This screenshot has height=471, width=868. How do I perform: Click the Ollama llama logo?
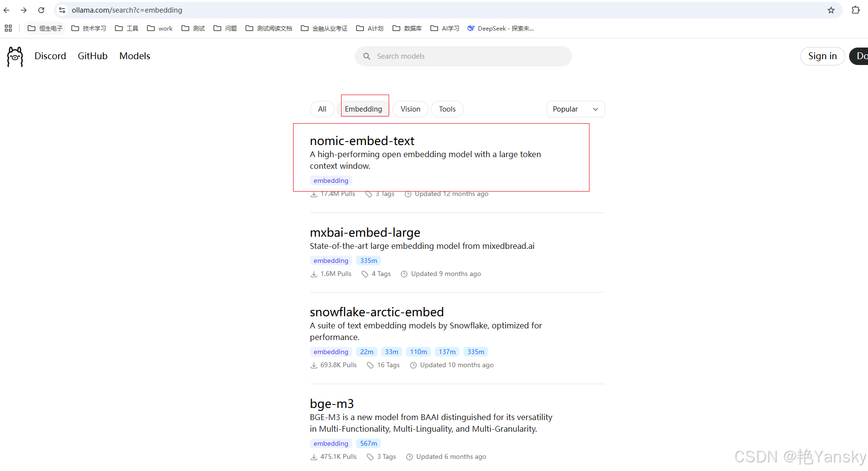pyautogui.click(x=15, y=57)
